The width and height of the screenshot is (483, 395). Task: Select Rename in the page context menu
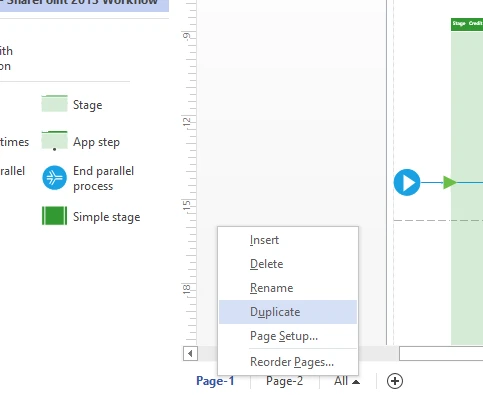coord(288,288)
